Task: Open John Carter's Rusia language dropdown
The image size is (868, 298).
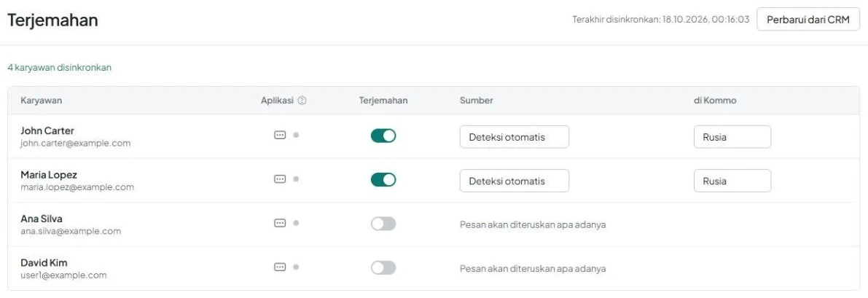Action: click(732, 137)
